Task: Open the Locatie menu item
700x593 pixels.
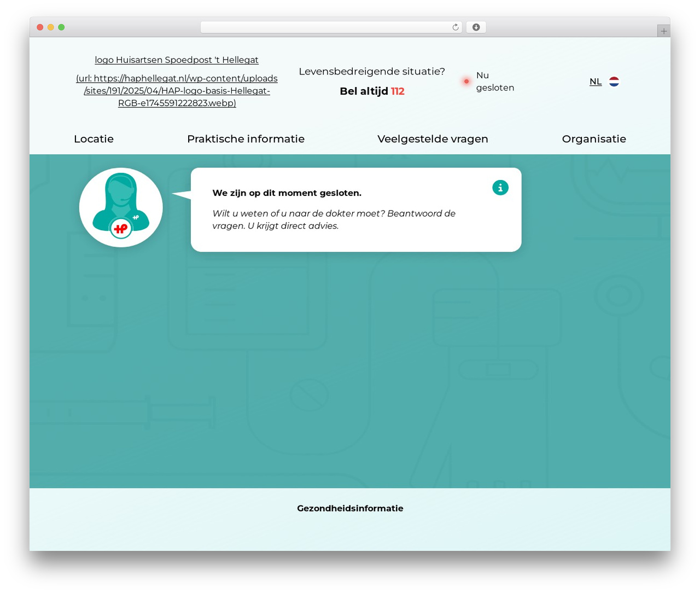Action: [94, 139]
